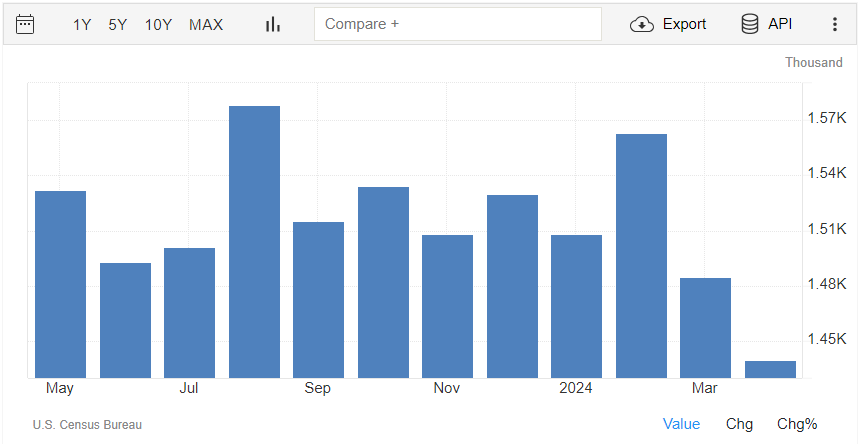Select the MAX time range
The height and width of the screenshot is (444, 859).
206,25
